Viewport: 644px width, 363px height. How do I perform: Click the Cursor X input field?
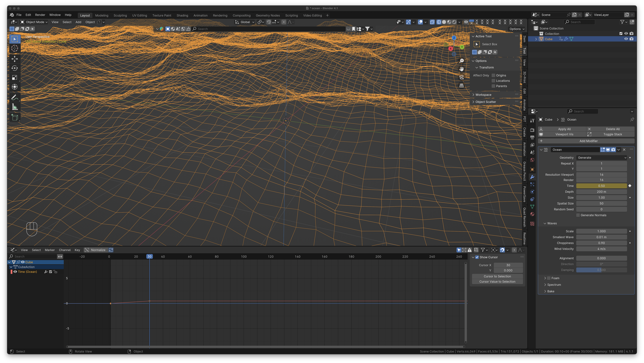508,265
